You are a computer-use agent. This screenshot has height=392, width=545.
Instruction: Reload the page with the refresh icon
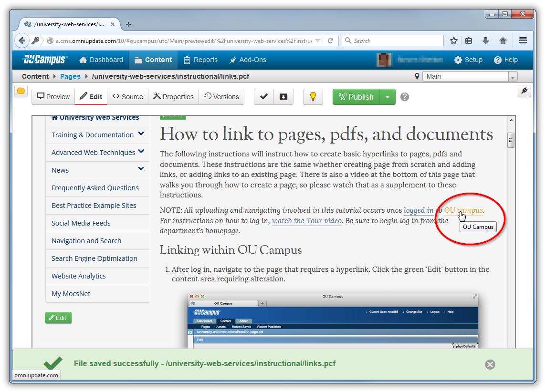[331, 41]
